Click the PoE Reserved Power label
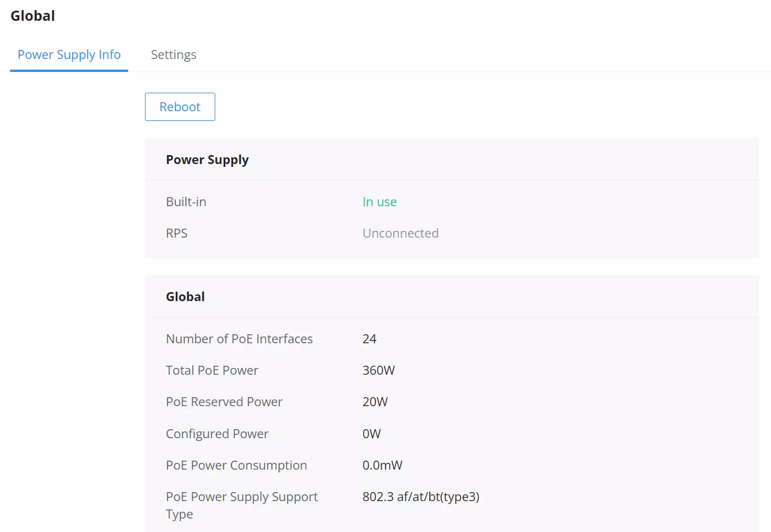This screenshot has height=532, width=771. [x=224, y=402]
